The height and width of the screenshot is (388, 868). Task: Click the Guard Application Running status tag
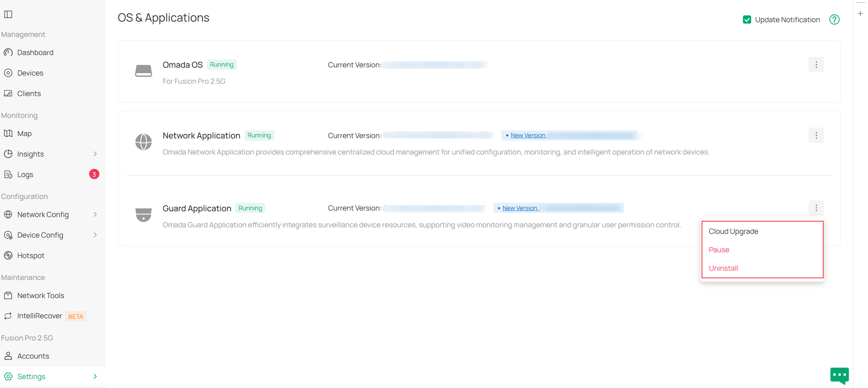[x=250, y=208]
